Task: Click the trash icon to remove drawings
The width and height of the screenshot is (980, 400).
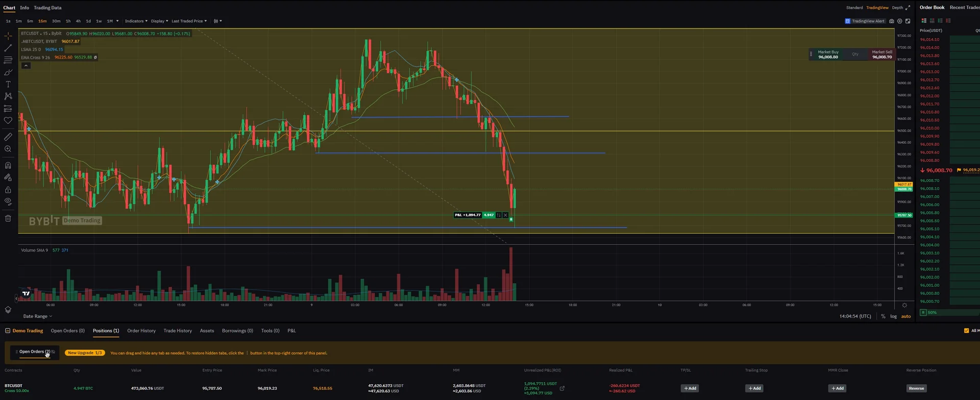Action: (x=8, y=218)
